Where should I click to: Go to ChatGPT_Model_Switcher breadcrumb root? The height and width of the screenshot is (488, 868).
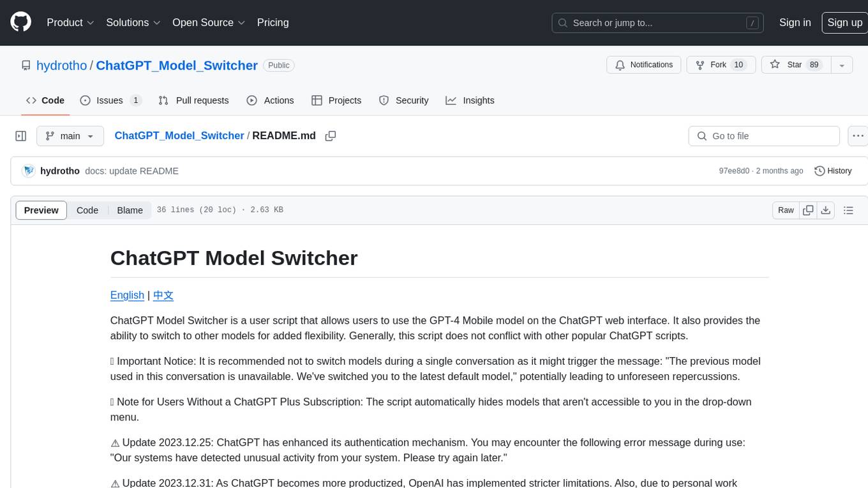(x=179, y=135)
